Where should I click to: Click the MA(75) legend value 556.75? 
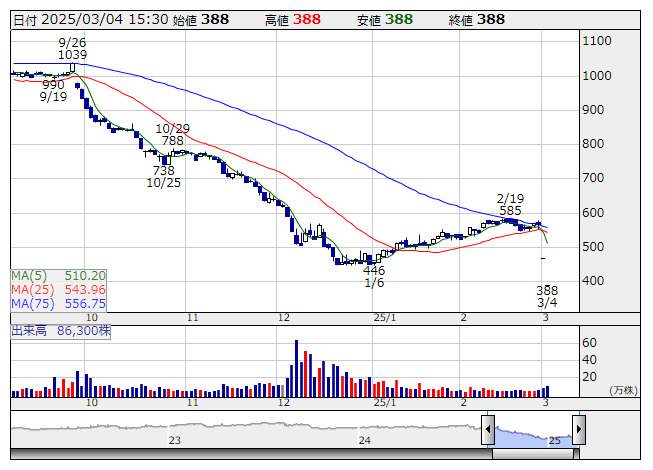[x=85, y=304]
